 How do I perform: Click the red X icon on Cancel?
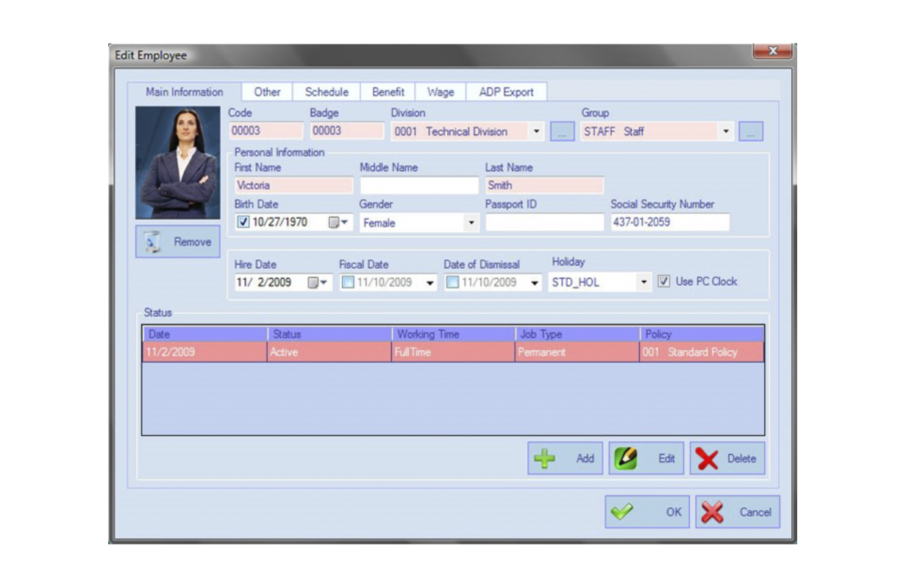pos(713,512)
